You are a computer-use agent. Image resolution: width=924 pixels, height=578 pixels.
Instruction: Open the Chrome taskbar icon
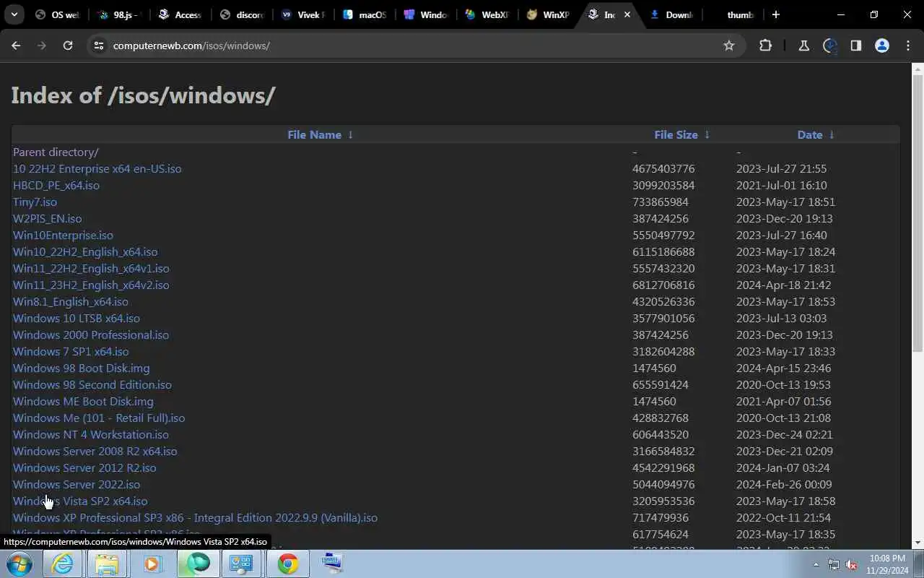pos(288,564)
